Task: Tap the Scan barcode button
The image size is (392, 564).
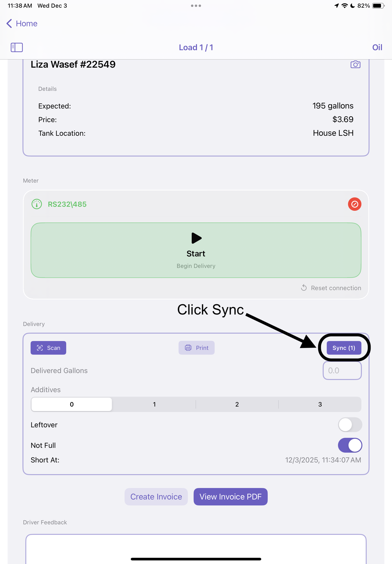Action: 48,348
